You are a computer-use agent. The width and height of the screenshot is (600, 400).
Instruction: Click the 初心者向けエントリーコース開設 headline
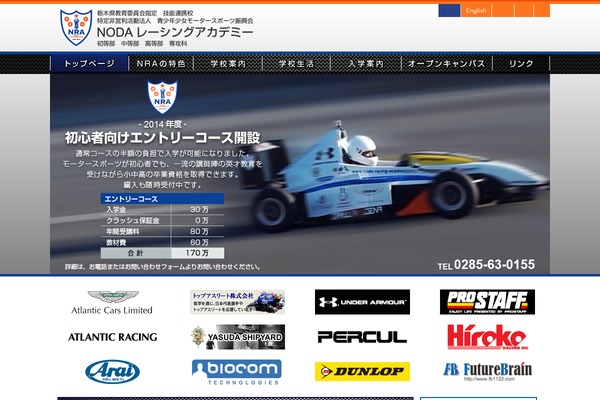pyautogui.click(x=162, y=138)
